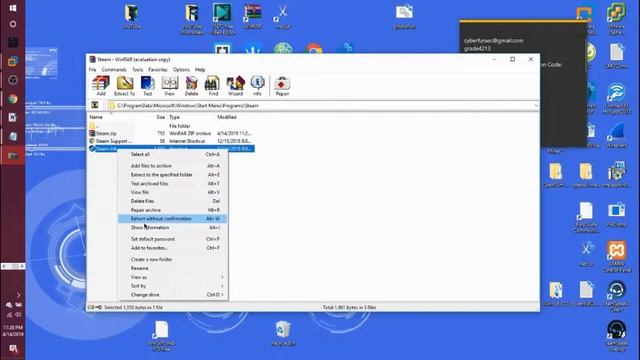Click the status bar drive icon

click(92, 307)
